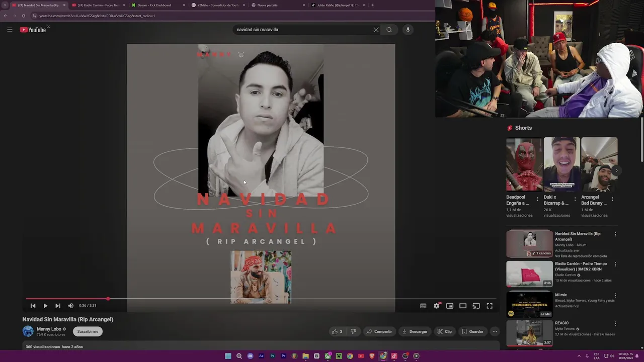The width and height of the screenshot is (644, 362).
Task: Open options for the Mi mix entry
Action: (615, 296)
